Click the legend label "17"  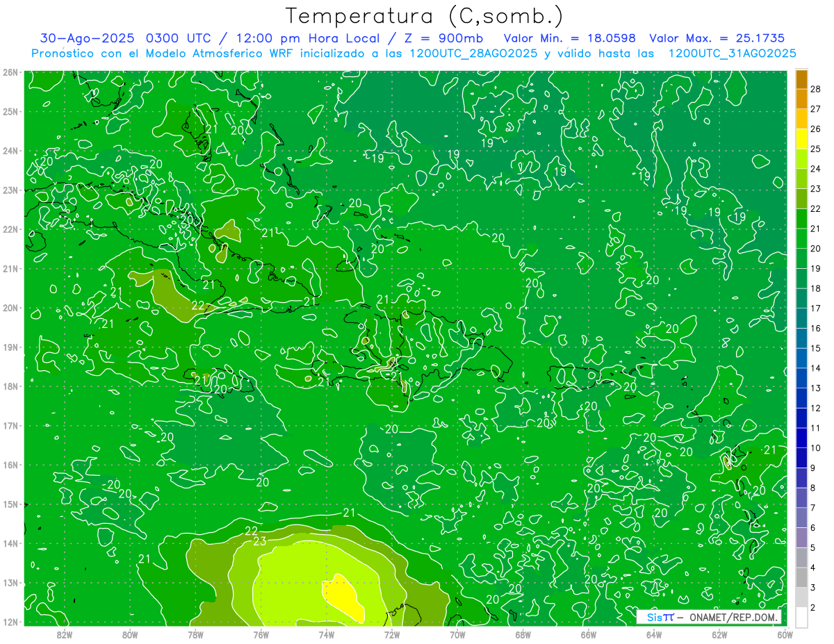(x=815, y=308)
